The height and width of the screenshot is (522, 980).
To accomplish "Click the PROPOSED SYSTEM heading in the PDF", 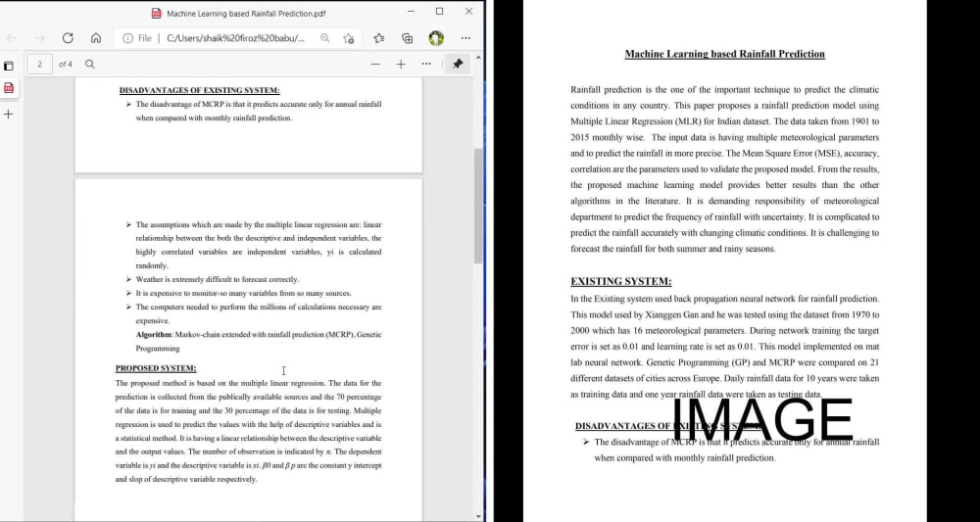I will click(x=156, y=368).
